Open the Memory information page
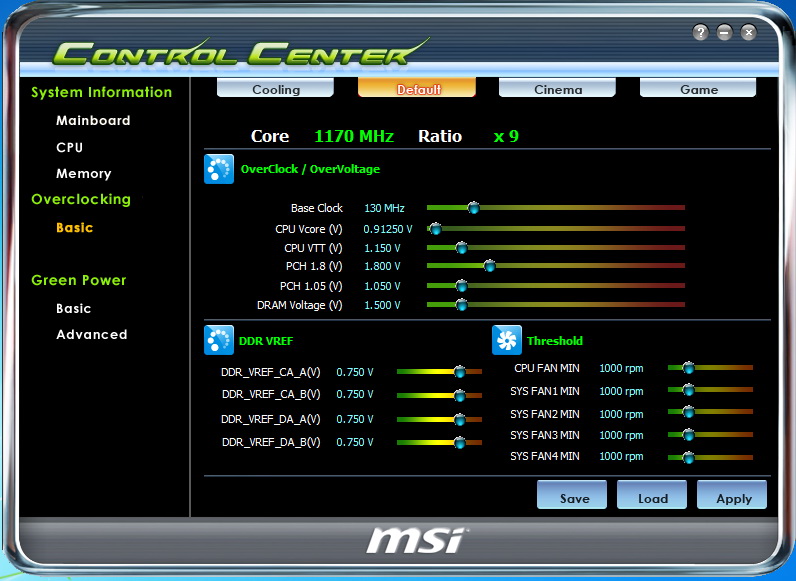796x581 pixels. tap(83, 173)
